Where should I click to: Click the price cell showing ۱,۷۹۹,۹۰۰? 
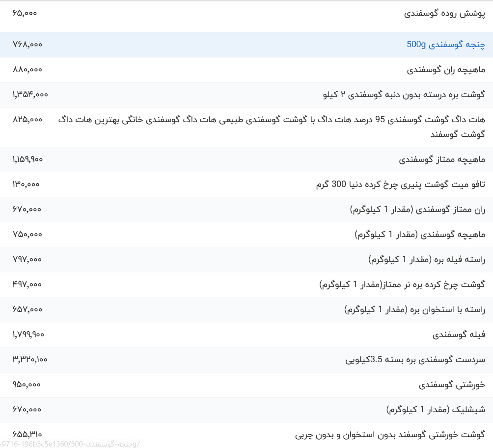27,334
